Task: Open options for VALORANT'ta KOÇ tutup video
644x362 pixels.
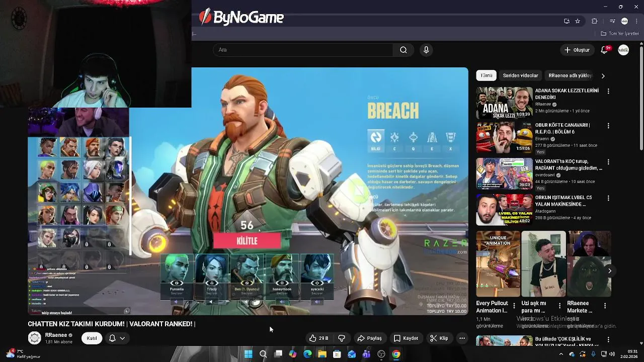Action: click(608, 162)
